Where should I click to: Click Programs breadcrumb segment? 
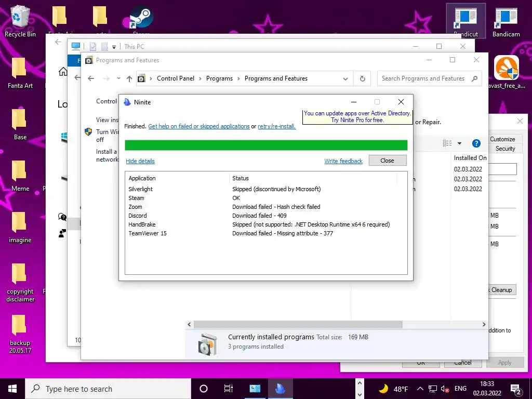[219, 78]
